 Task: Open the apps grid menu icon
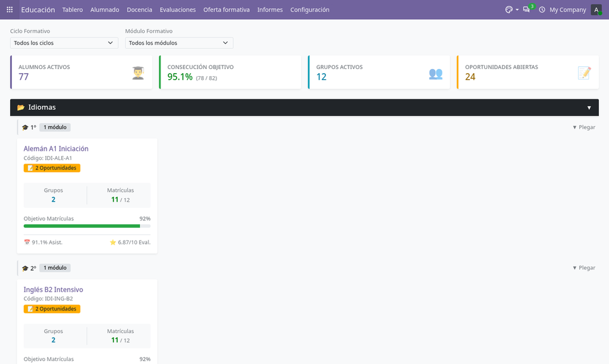point(10,10)
